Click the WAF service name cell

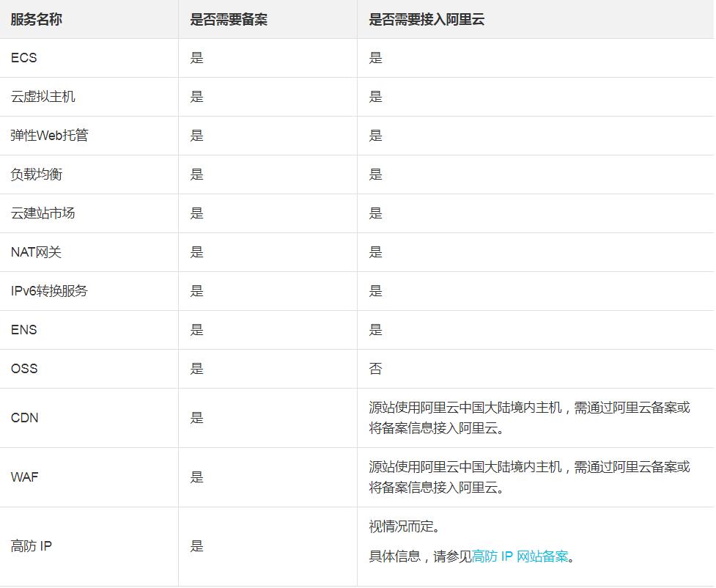[x=24, y=477]
